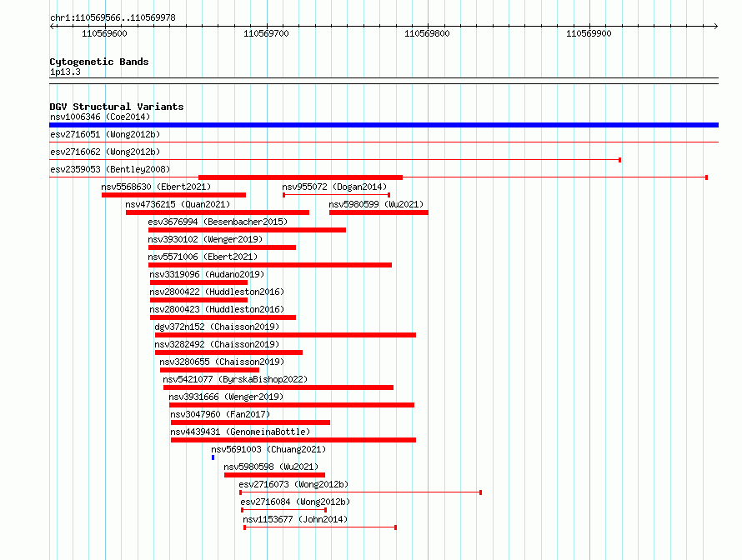Screen dimensions: 742x560
Task: Select the red bar under nsv2800422
Action: (198, 300)
